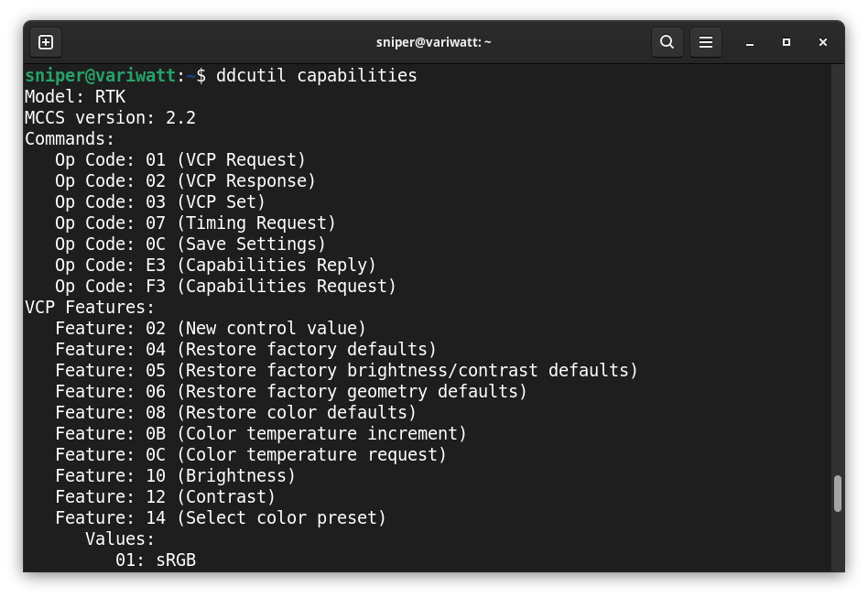Click the Feature 10 Brightness line
Image resolution: width=868 pixels, height=598 pixels.
click(175, 476)
